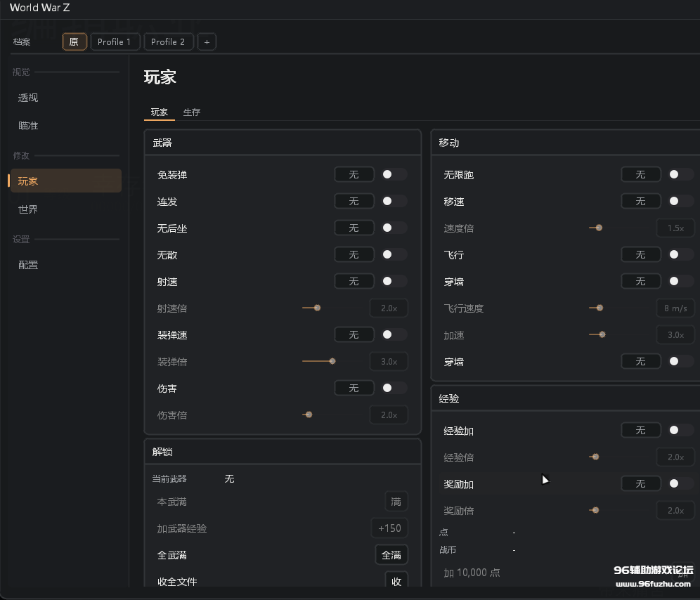Viewport: 700px width, 600px height.
Task: Open the 生存 sub-tab
Action: pyautogui.click(x=192, y=112)
